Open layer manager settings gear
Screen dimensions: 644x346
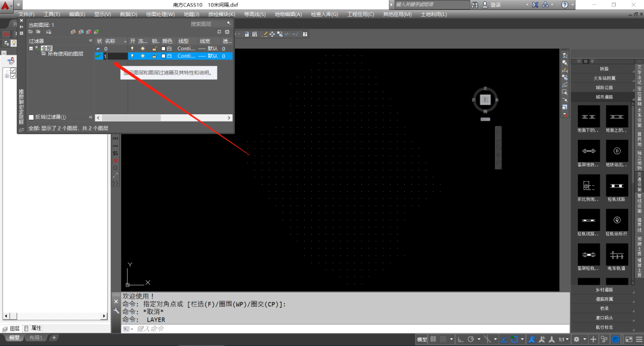point(227,32)
